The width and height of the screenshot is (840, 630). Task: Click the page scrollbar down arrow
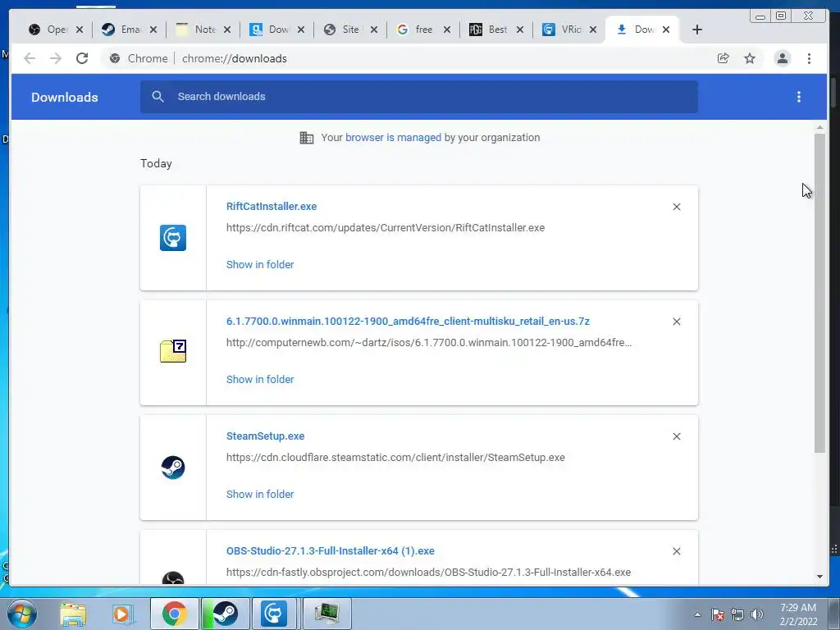(x=819, y=577)
